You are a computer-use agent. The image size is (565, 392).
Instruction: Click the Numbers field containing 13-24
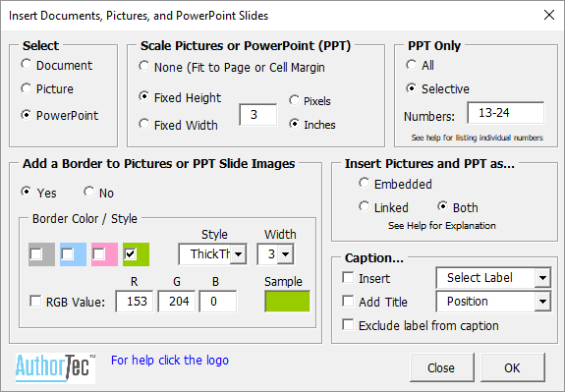[x=505, y=113]
